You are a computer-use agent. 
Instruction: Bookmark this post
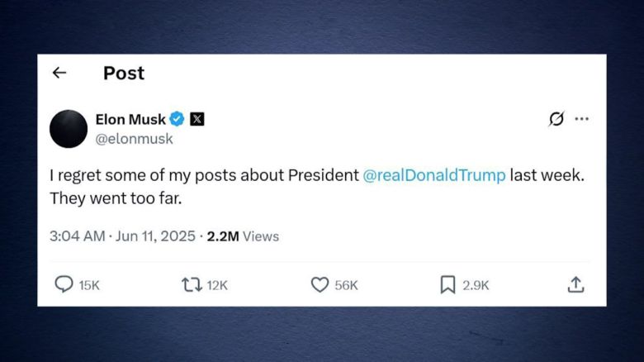447,284
